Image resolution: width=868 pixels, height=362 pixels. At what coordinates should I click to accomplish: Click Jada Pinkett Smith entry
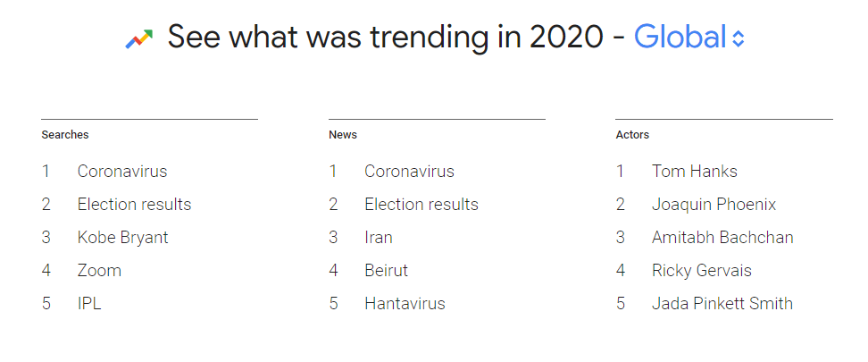tap(722, 304)
